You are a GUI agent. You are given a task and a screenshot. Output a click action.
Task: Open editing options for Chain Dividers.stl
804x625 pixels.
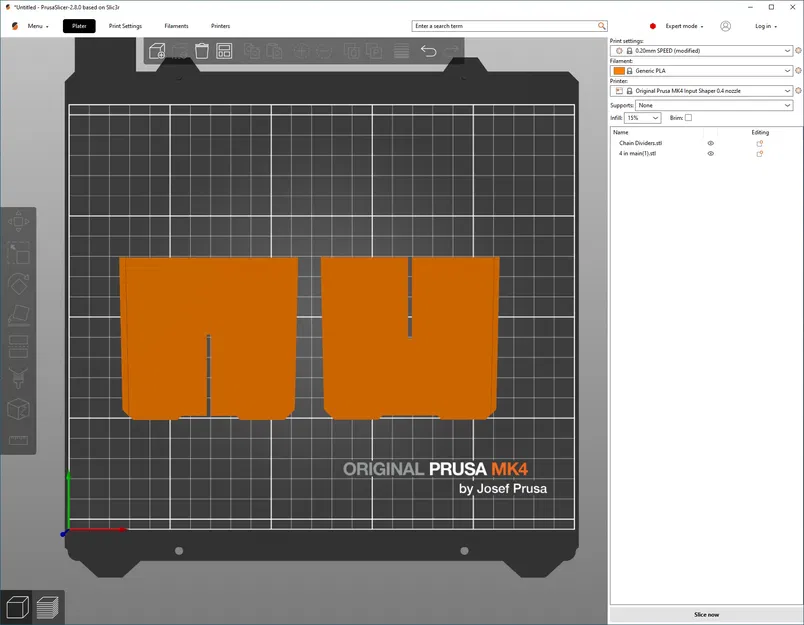(x=760, y=143)
